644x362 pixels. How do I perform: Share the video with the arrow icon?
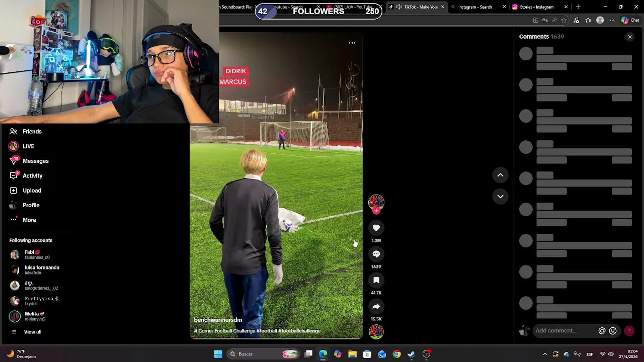pyautogui.click(x=376, y=306)
